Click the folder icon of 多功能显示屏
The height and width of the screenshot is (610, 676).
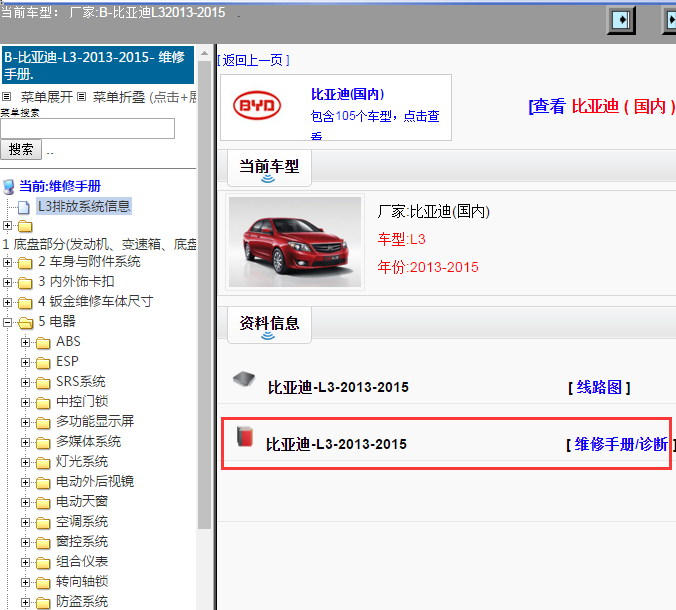(43, 422)
